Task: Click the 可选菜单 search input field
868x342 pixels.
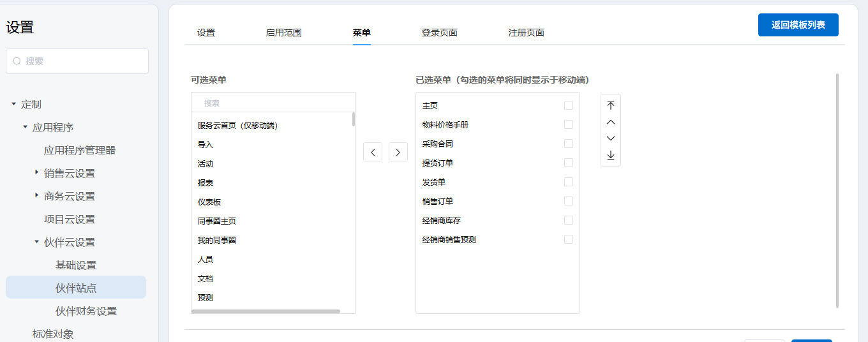Action: click(x=273, y=103)
